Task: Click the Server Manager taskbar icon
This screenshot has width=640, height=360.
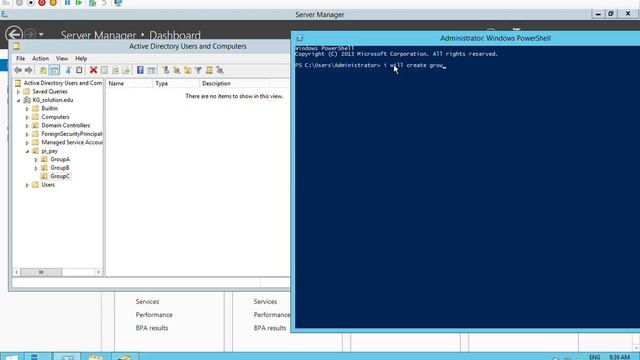Action: [x=34, y=357]
